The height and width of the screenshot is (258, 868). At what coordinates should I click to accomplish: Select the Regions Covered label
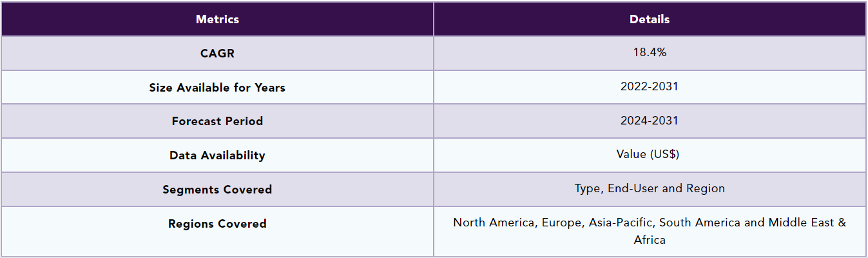(x=217, y=224)
